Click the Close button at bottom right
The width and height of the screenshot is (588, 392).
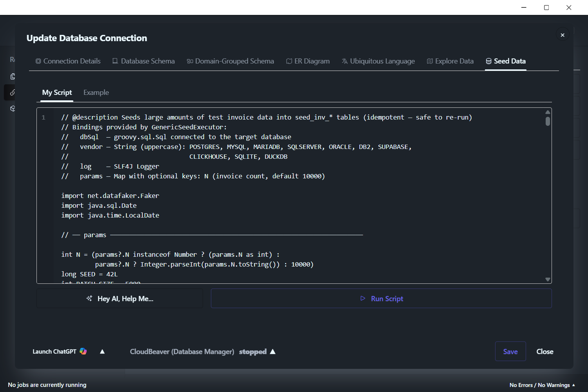tap(545, 352)
